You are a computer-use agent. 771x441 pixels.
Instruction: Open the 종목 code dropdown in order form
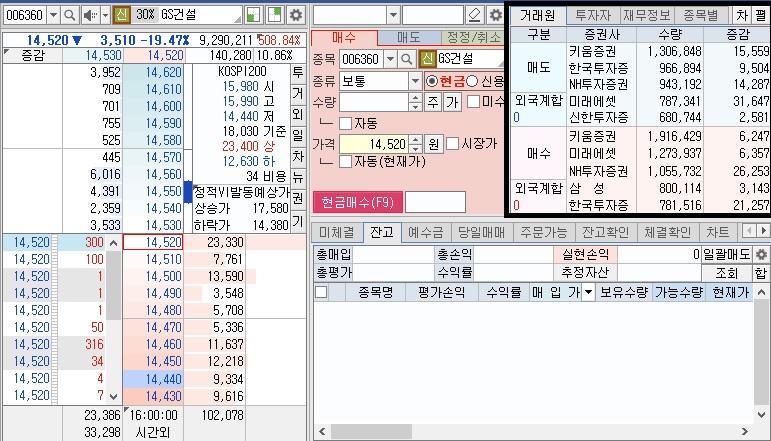[x=390, y=59]
